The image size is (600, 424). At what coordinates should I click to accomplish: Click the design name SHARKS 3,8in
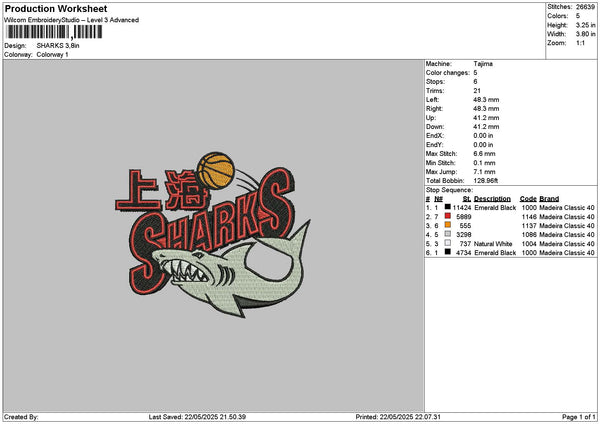pos(58,46)
